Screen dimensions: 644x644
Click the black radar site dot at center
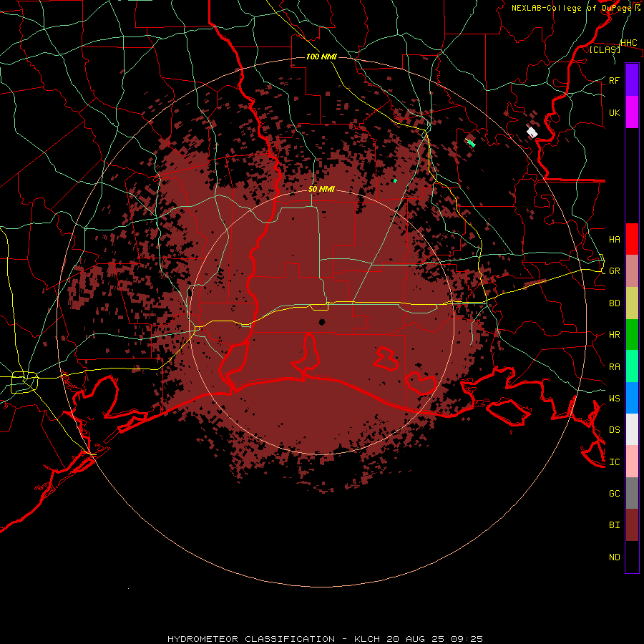pyautogui.click(x=322, y=322)
